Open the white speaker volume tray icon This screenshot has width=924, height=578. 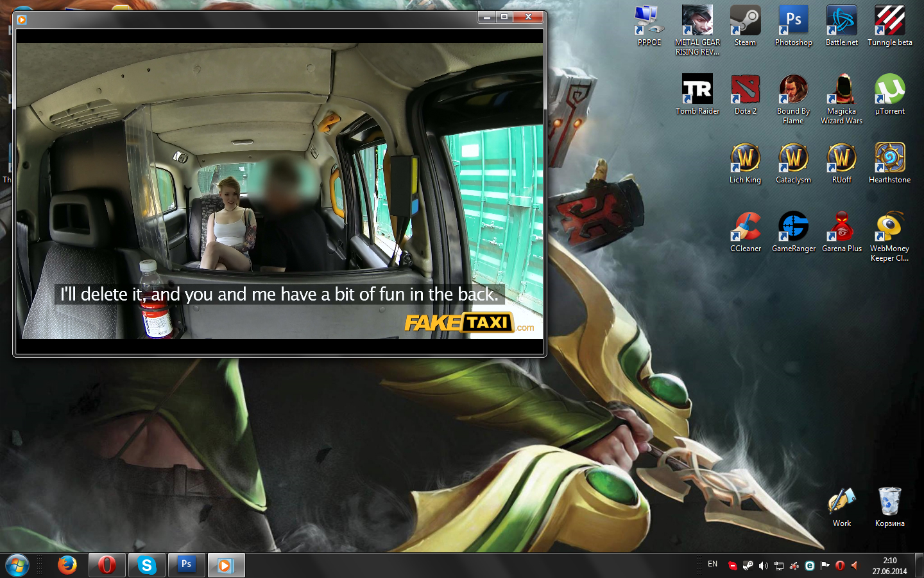pyautogui.click(x=763, y=566)
